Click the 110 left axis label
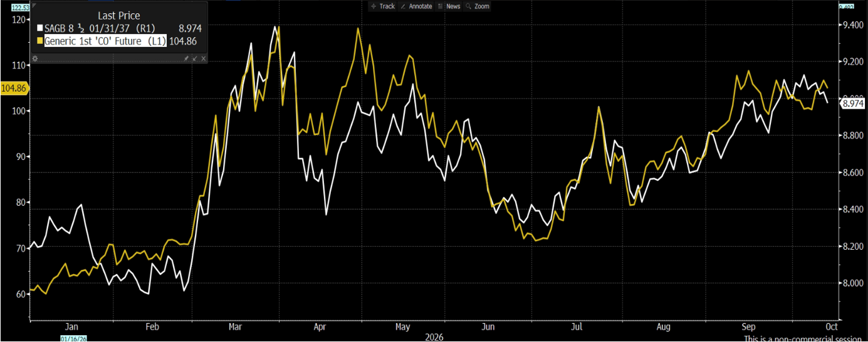Screen dimensions: 868x342 click(19, 65)
